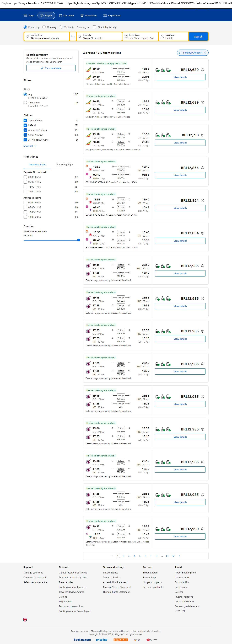
Task: Click the UK flag language icon
Action: 25,620
